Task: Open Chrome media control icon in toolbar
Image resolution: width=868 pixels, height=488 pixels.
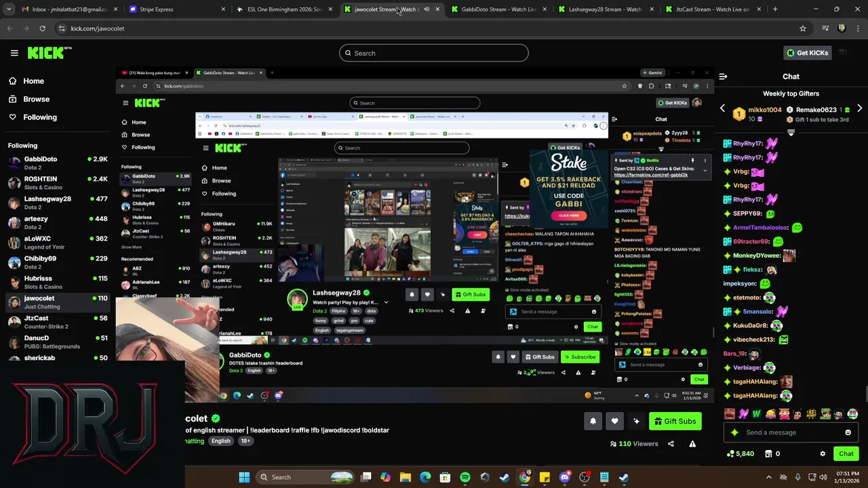Action: [825, 28]
